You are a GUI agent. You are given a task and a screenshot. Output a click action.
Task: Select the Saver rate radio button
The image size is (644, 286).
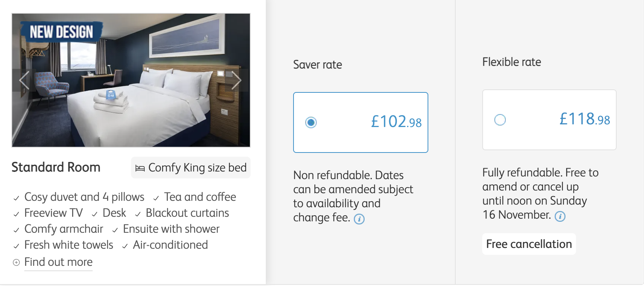tap(311, 122)
